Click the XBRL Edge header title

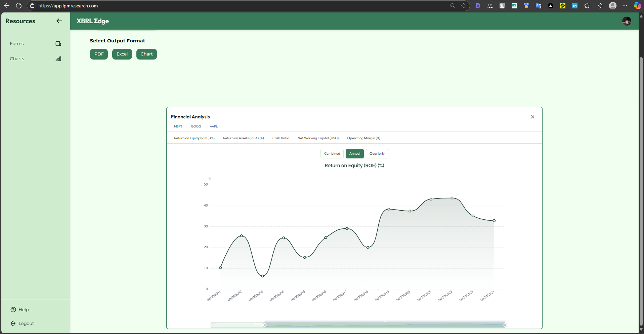click(x=93, y=21)
